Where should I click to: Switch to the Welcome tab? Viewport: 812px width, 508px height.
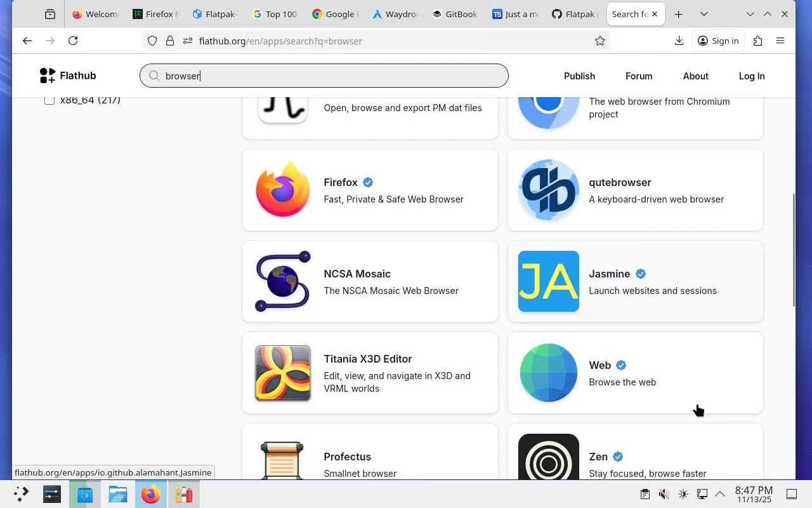(95, 14)
